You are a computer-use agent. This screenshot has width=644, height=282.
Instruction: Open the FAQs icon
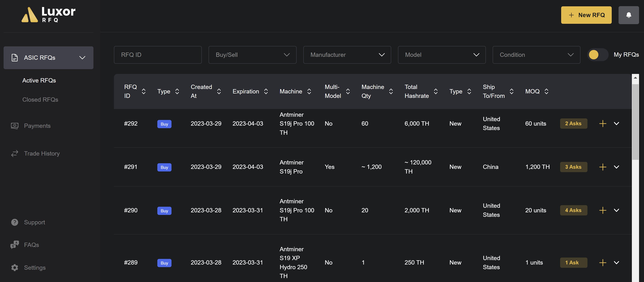point(14,245)
